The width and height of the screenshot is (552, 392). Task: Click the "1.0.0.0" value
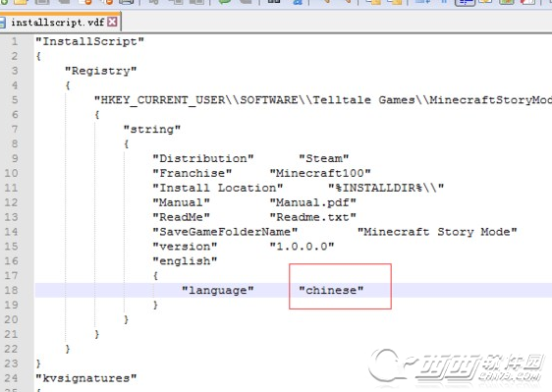[x=302, y=247]
